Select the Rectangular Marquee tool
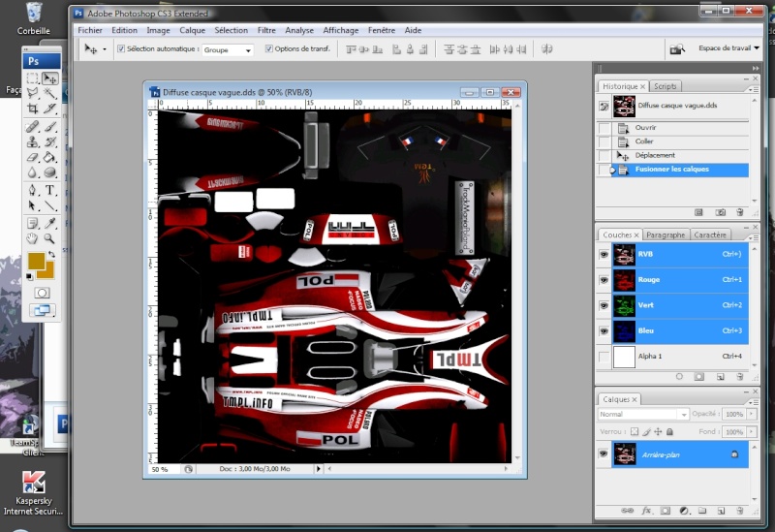This screenshot has height=532, width=775. coord(33,78)
